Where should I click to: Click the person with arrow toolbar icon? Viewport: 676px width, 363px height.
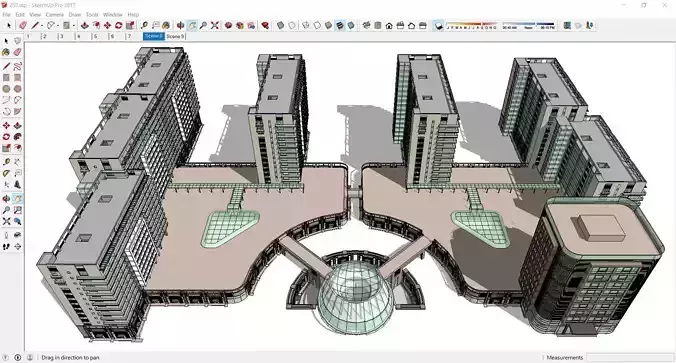[589, 26]
